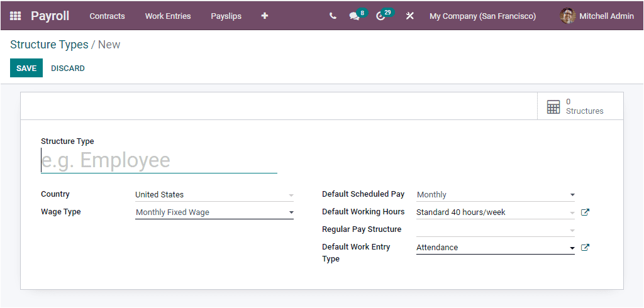Click the Country field label
Viewport: 644px width, 308px height.
[55, 194]
